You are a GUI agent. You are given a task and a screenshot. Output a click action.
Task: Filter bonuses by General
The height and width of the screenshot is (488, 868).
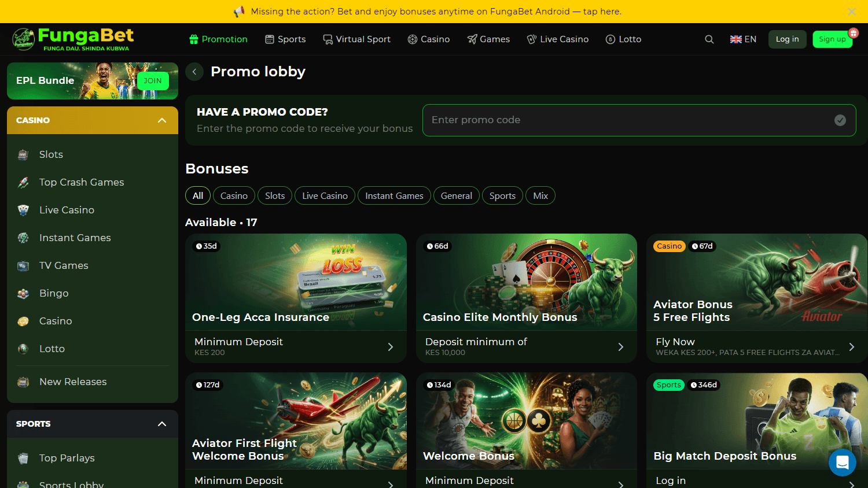[457, 196]
